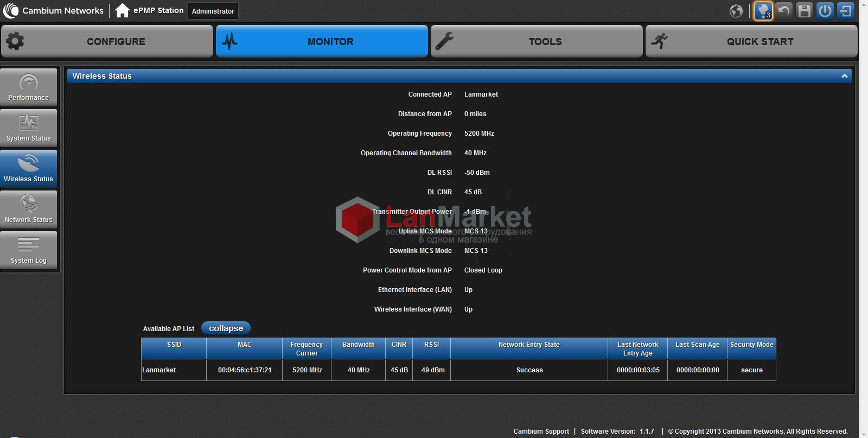
Task: Click the globe internet status icon
Action: click(x=736, y=11)
